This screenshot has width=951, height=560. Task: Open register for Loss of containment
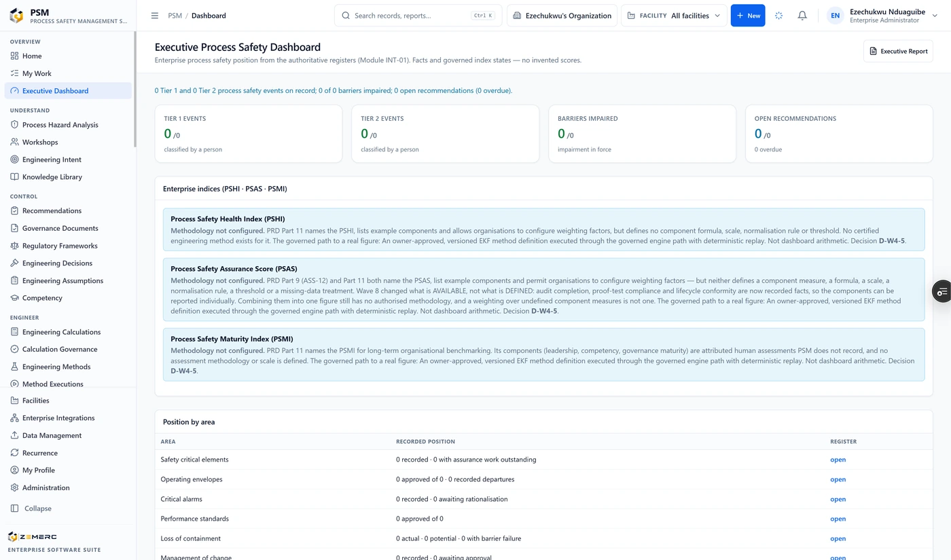(838, 538)
